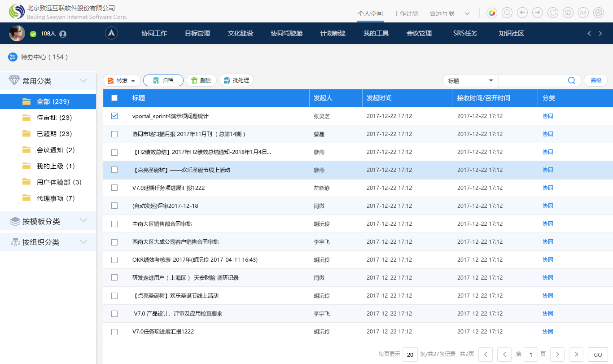The image size is (613, 364).
Task: Open the 标题 search field dropdown
Action: [x=470, y=80]
